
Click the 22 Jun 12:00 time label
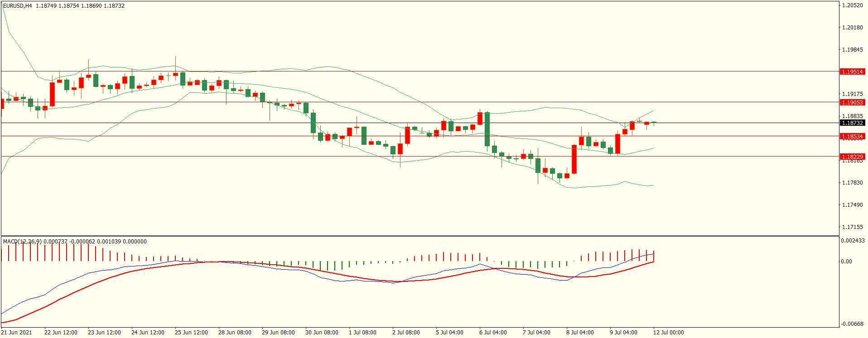61,333
